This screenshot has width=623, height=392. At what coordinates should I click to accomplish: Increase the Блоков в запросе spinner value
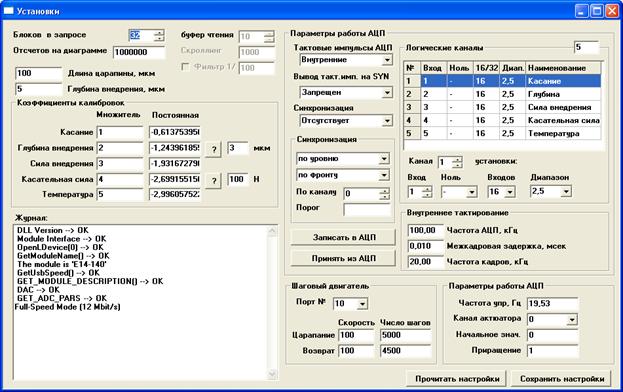point(159,33)
